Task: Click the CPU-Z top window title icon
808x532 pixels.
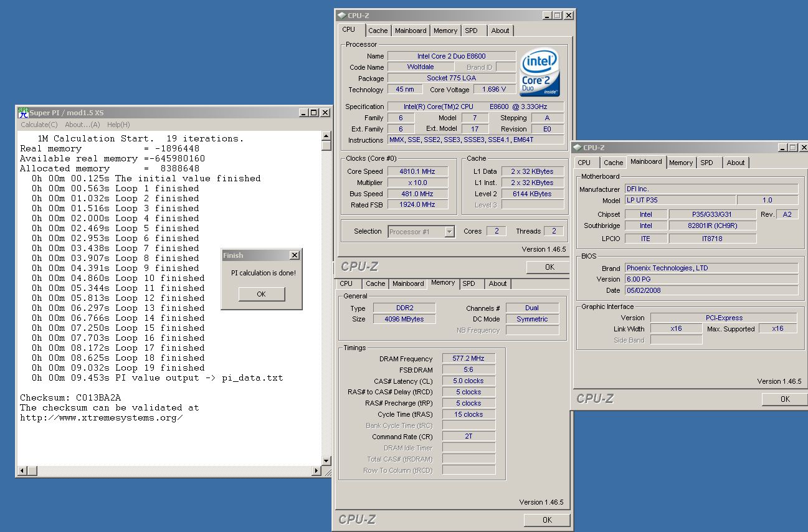Action: pos(342,16)
